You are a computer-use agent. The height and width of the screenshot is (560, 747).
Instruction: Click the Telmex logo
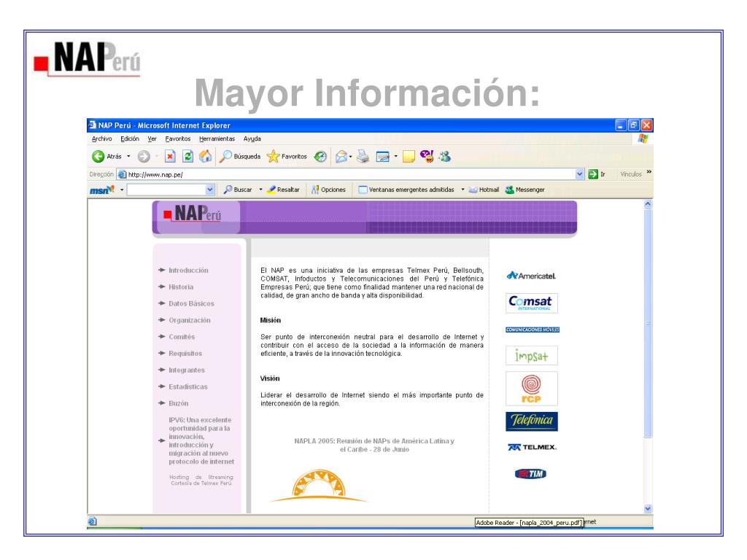click(x=532, y=447)
